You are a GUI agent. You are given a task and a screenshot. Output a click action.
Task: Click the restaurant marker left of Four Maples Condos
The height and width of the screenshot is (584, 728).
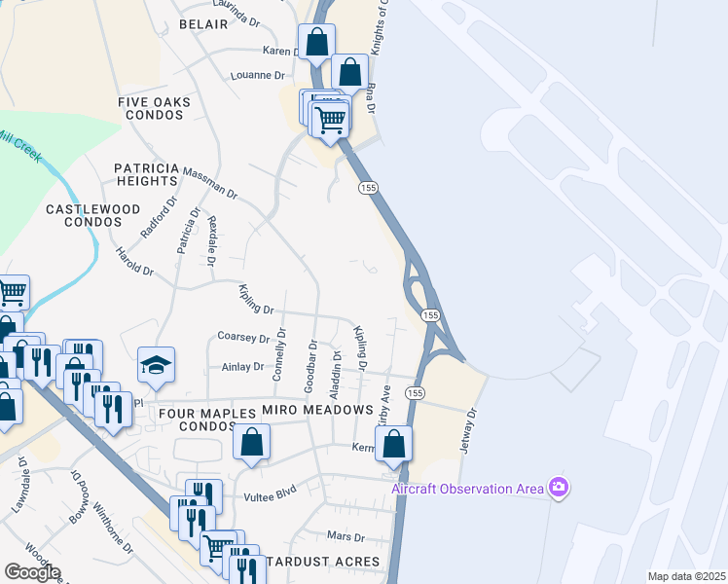(113, 410)
